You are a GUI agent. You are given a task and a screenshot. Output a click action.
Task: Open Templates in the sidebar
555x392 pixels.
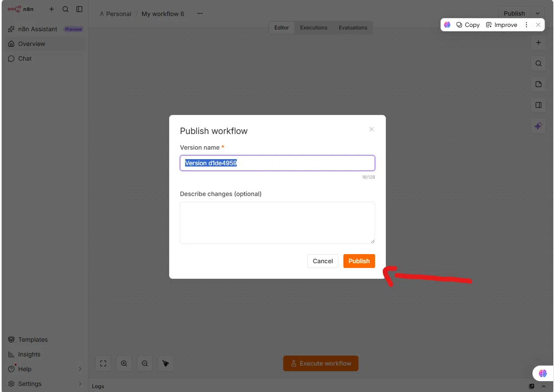pos(46,340)
